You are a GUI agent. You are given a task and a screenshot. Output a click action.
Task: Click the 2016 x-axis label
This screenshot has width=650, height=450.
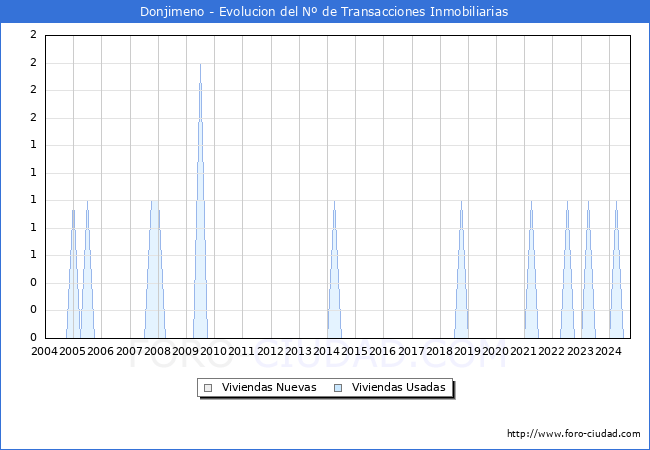pos(383,351)
